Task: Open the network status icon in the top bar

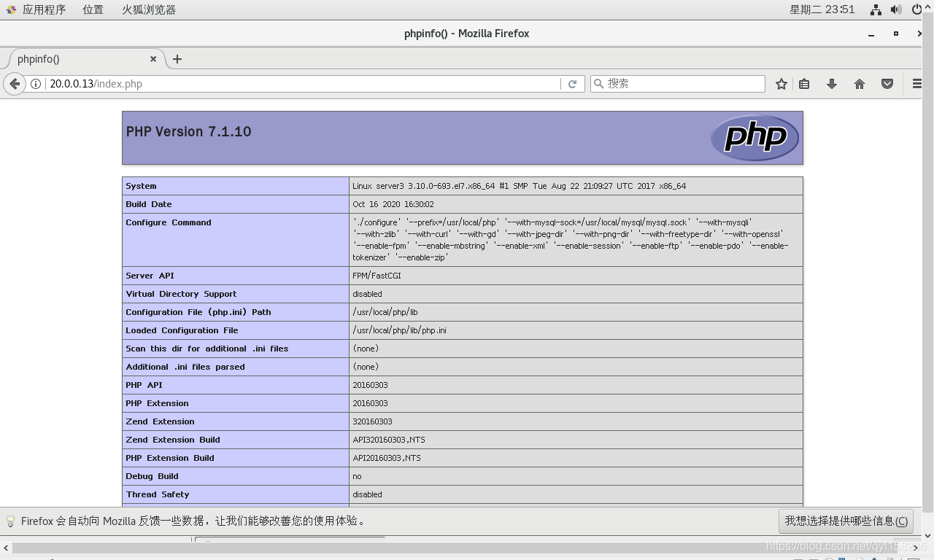Action: coord(876,9)
